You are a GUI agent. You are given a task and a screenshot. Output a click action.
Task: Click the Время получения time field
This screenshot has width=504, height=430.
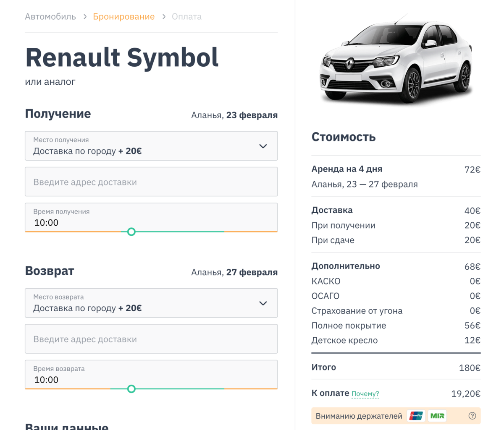[x=151, y=217]
